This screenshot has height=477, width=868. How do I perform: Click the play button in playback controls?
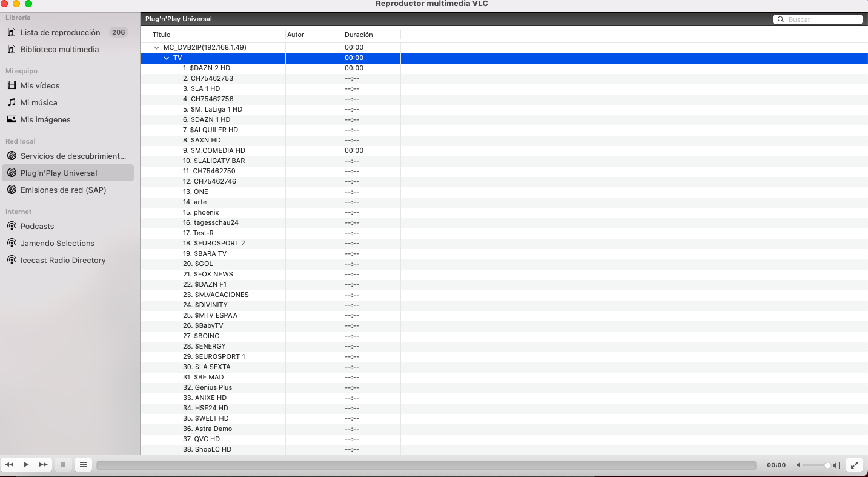pos(26,465)
